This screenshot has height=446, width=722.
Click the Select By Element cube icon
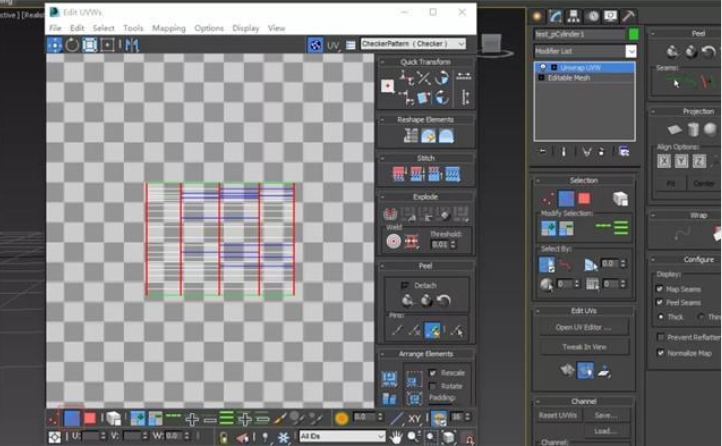[113, 418]
